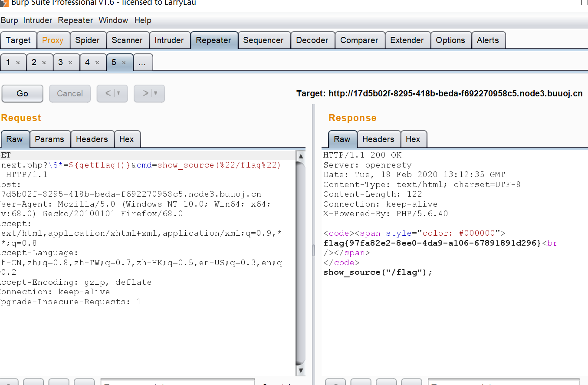588x385 pixels.
Task: Select Repeater request tab 2
Action: pos(34,63)
